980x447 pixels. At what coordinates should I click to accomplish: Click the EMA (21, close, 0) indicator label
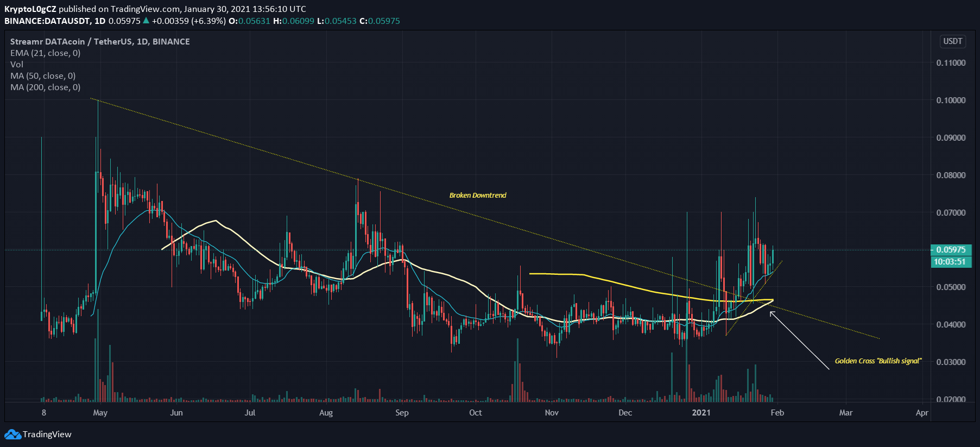tap(45, 53)
